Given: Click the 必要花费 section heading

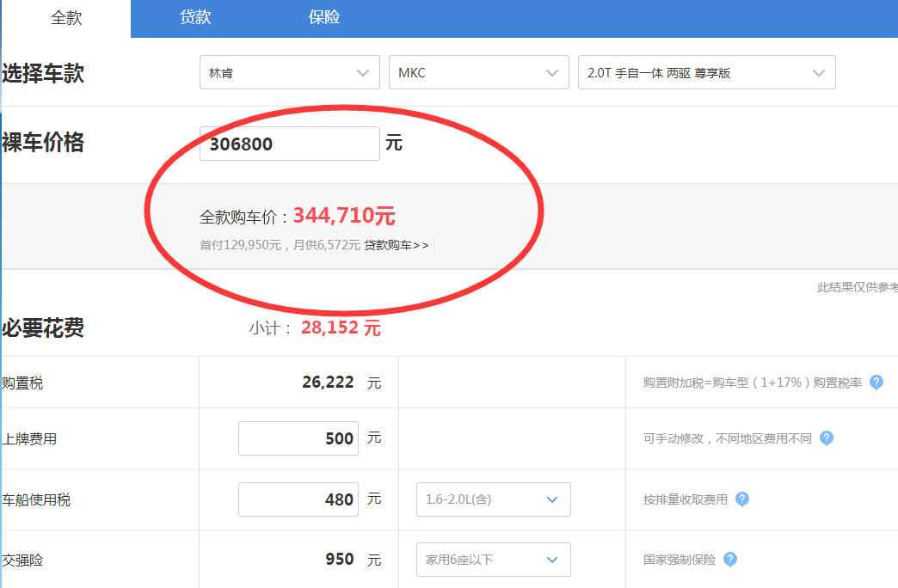Looking at the screenshot, I should tap(43, 328).
